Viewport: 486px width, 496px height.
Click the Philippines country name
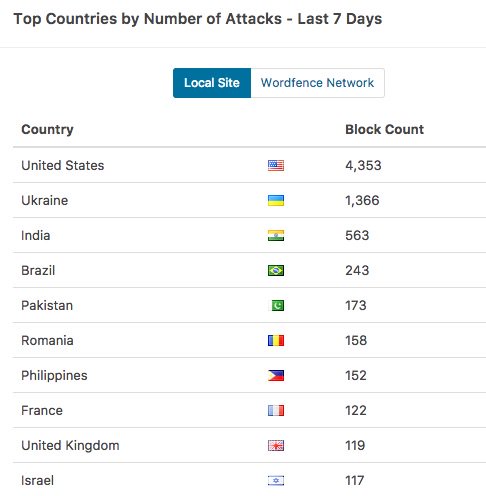click(x=54, y=376)
